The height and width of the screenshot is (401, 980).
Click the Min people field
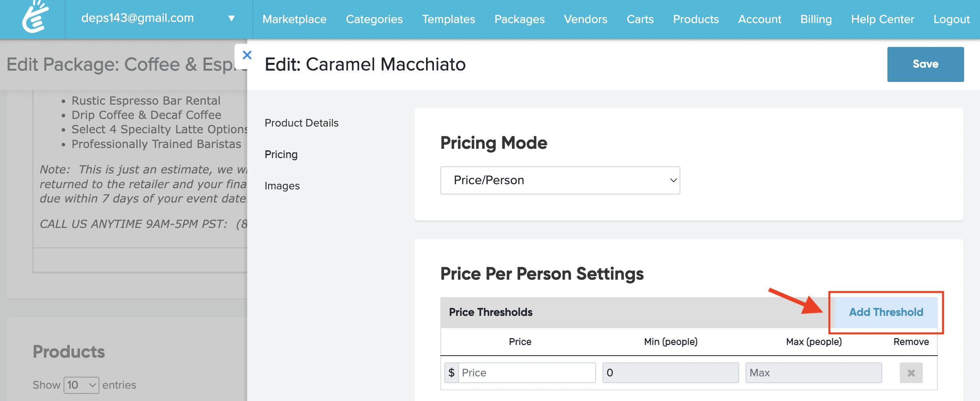(x=670, y=373)
